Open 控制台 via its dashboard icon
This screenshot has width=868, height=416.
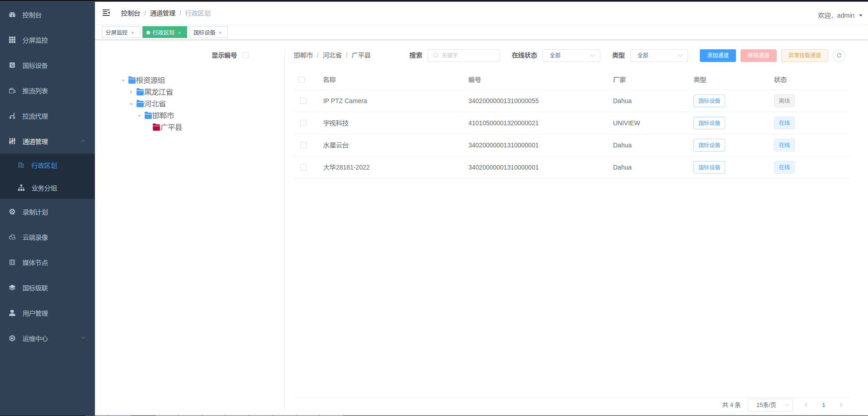pos(12,15)
